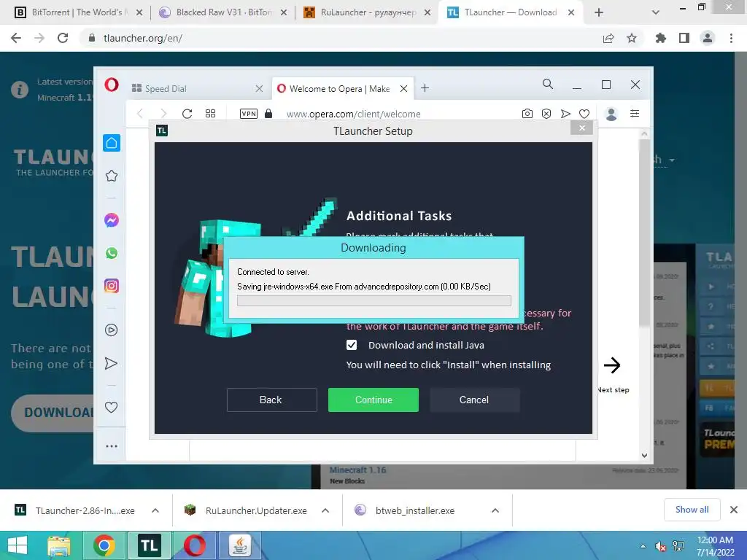Click Opera snapshot camera icon
Viewport: 747px width, 560px height.
tap(527, 114)
